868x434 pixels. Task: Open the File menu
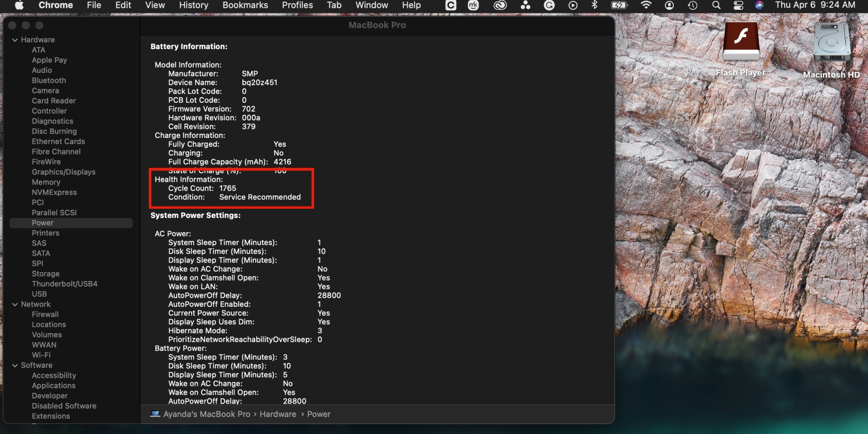click(x=94, y=5)
